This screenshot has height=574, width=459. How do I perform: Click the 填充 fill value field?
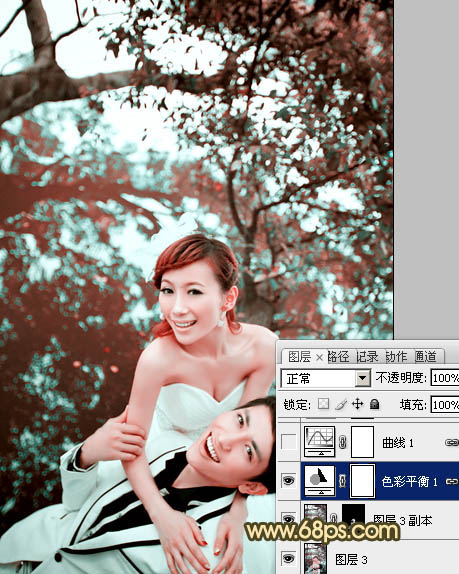(x=445, y=405)
